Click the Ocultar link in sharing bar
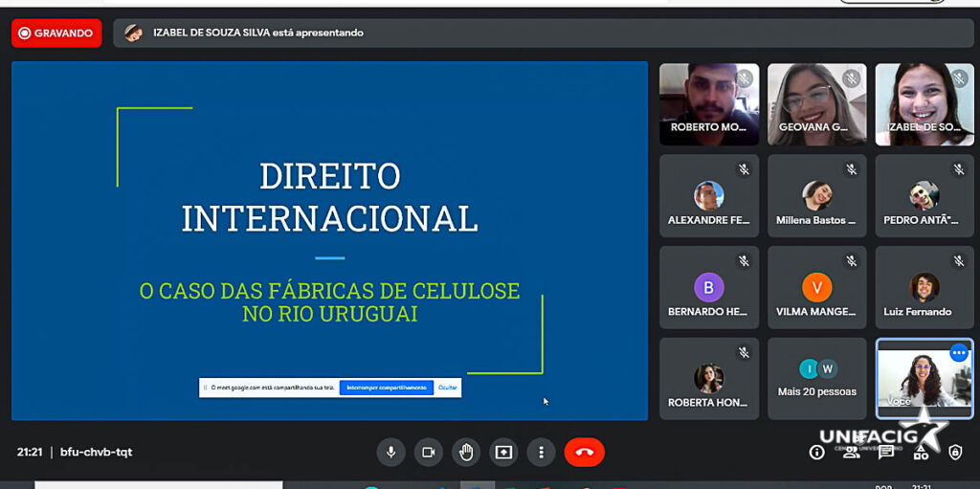Screen dimensions: 980x489 448,388
